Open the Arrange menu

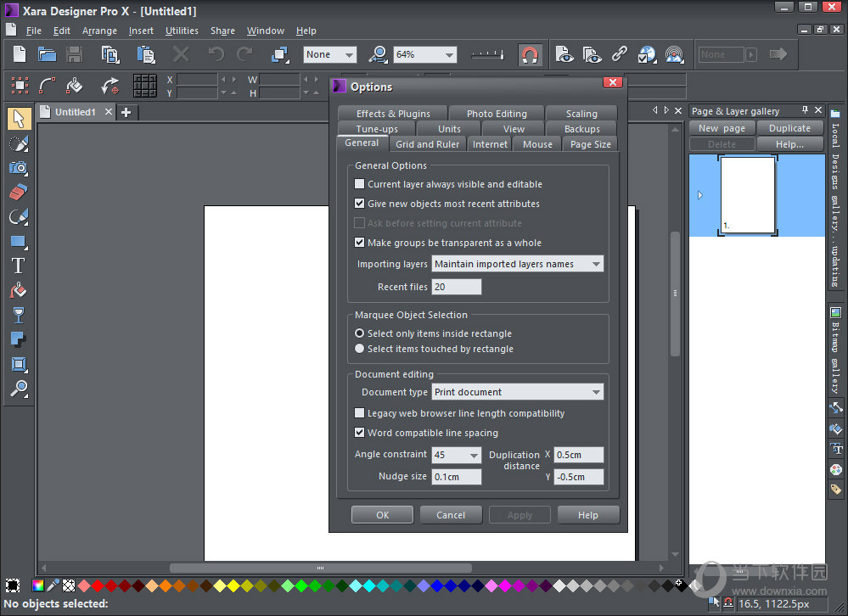pyautogui.click(x=99, y=31)
